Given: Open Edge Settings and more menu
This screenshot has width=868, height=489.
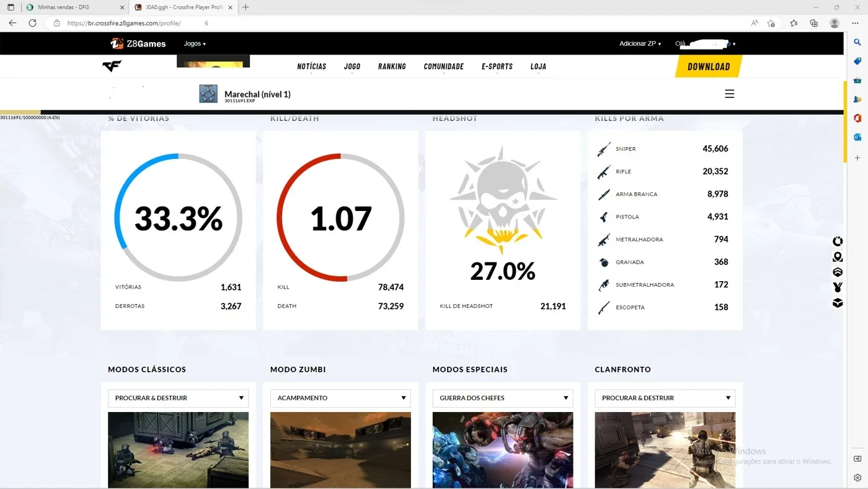Looking at the screenshot, I should pyautogui.click(x=856, y=23).
